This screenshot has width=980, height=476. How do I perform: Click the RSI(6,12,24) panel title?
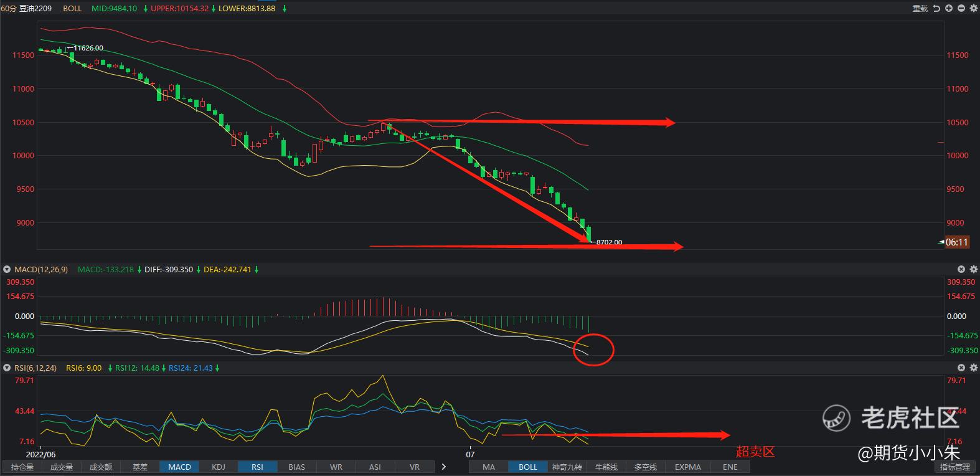[35, 368]
